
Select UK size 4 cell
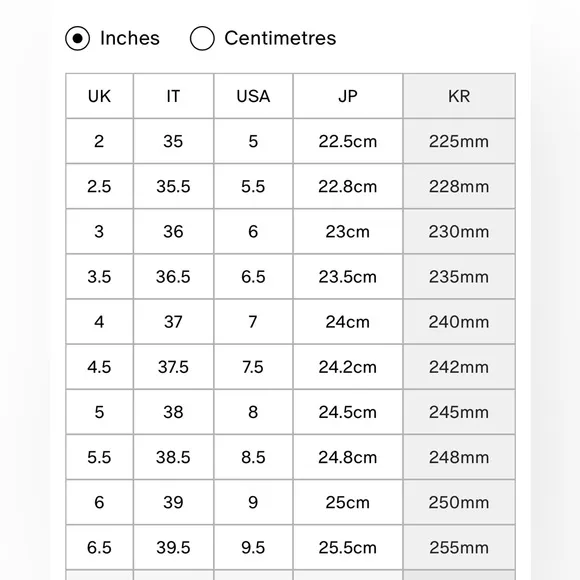click(100, 322)
